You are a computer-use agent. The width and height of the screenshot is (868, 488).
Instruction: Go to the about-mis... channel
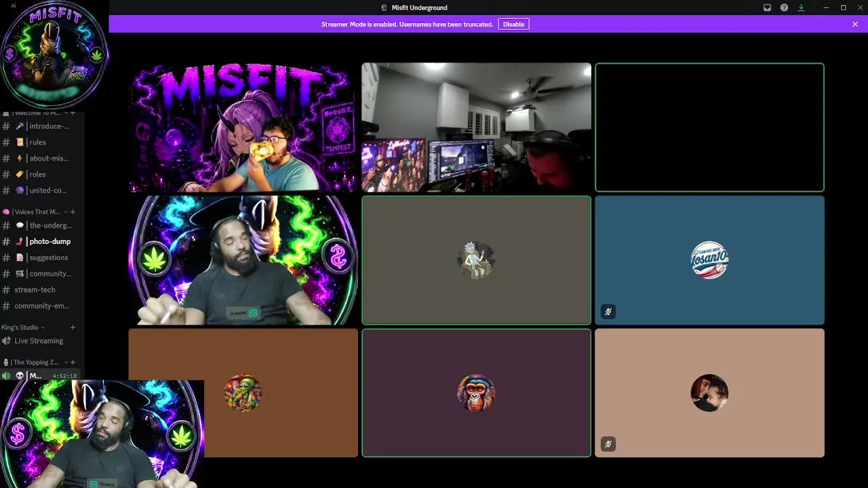coord(42,159)
